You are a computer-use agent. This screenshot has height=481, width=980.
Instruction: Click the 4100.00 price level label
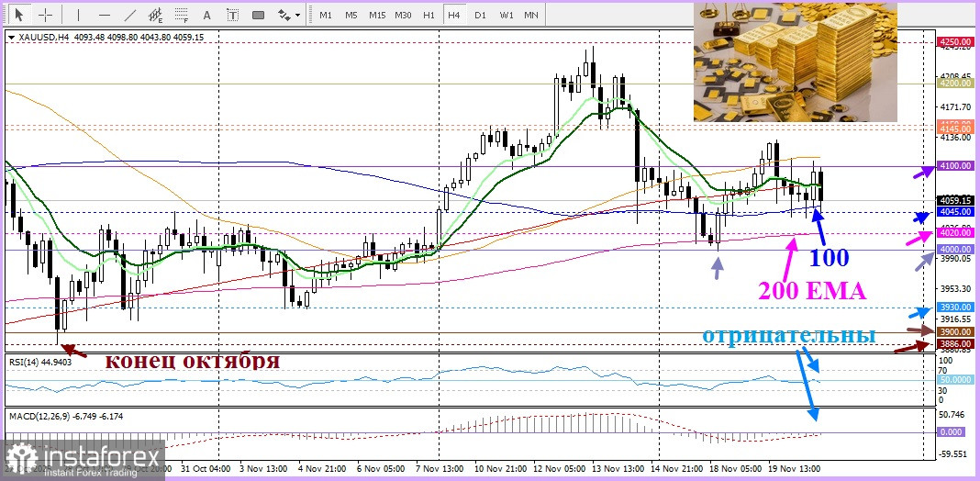[x=955, y=166]
